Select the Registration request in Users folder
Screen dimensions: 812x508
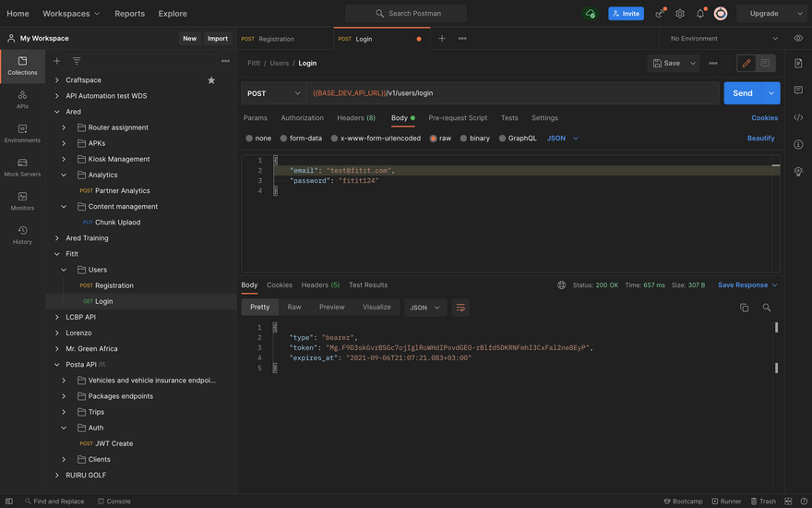(113, 285)
